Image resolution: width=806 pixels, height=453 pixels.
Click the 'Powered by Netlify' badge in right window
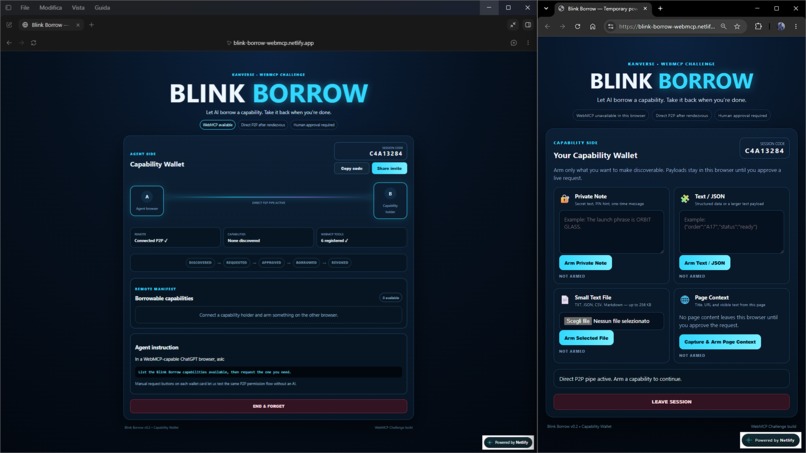770,440
